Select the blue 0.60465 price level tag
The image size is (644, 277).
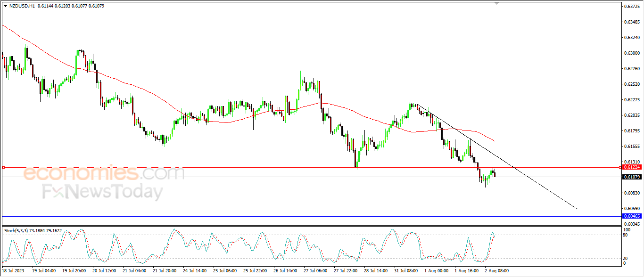(632, 216)
